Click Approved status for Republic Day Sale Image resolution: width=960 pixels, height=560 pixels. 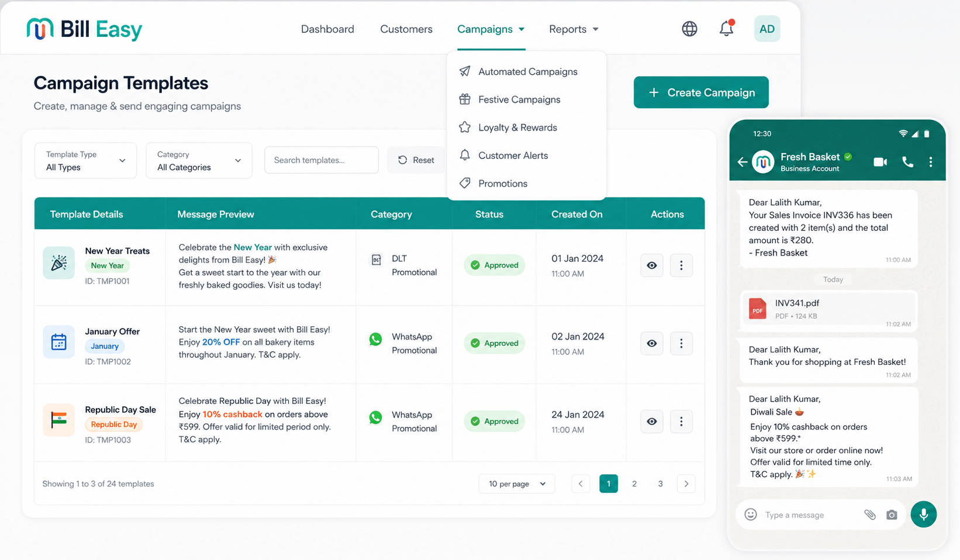pos(495,421)
